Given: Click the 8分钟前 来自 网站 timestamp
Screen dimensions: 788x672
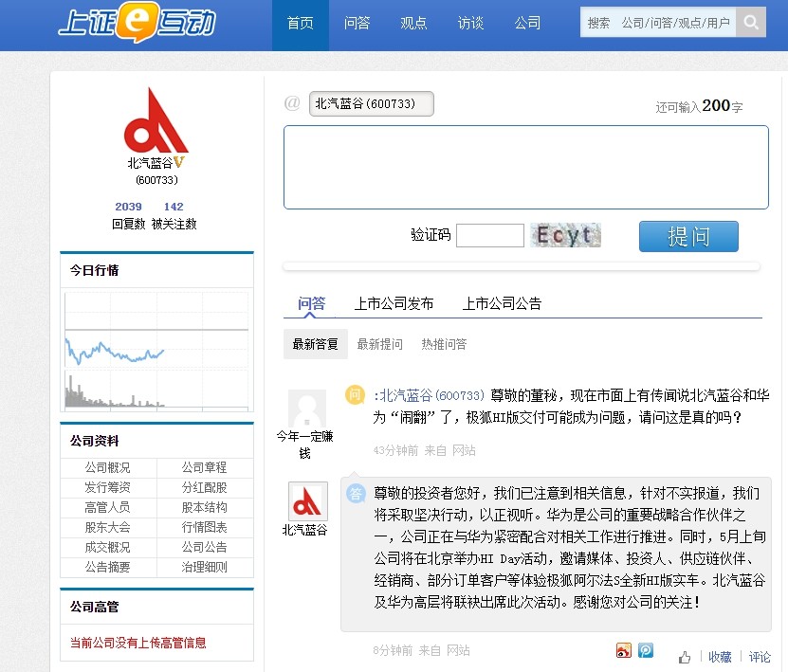Looking at the screenshot, I should click(x=421, y=650).
